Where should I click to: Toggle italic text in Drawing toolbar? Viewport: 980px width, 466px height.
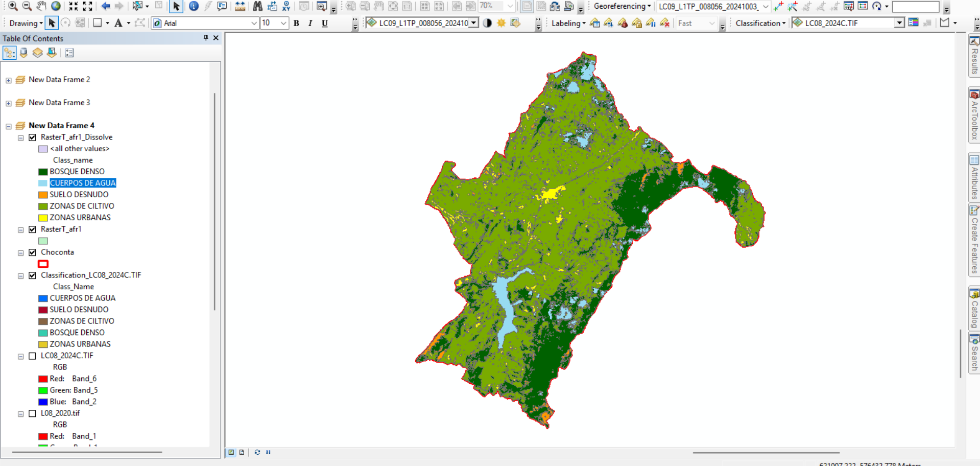point(310,23)
